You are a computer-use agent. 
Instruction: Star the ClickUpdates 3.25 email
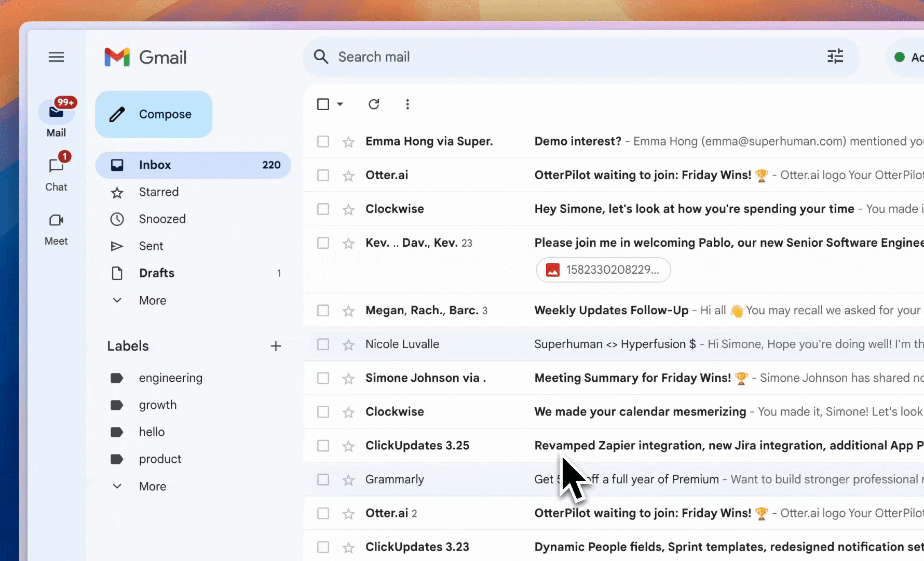click(x=348, y=446)
